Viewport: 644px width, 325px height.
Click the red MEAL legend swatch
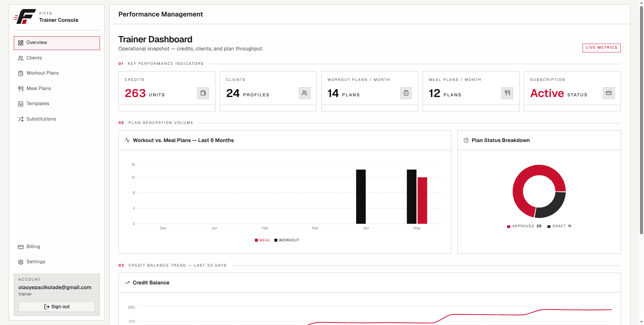256,240
